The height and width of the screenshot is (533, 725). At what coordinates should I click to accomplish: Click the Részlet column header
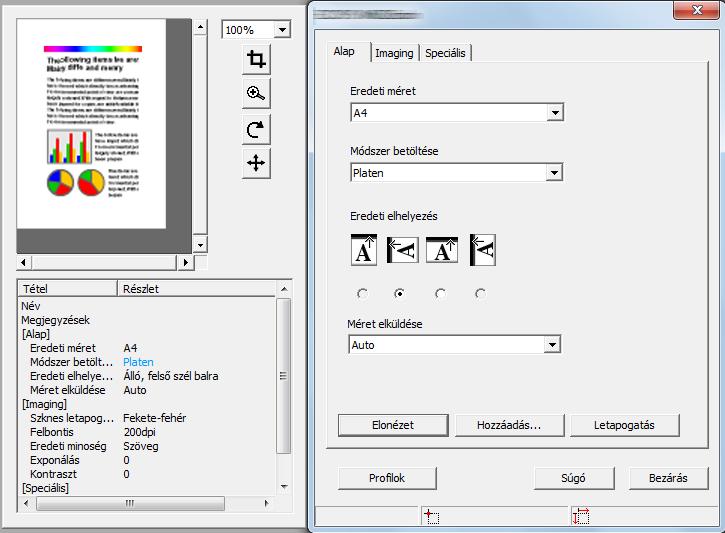(x=197, y=289)
